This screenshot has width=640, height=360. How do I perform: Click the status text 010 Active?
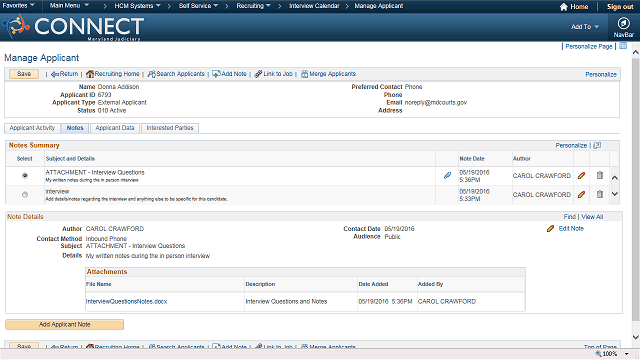point(112,110)
